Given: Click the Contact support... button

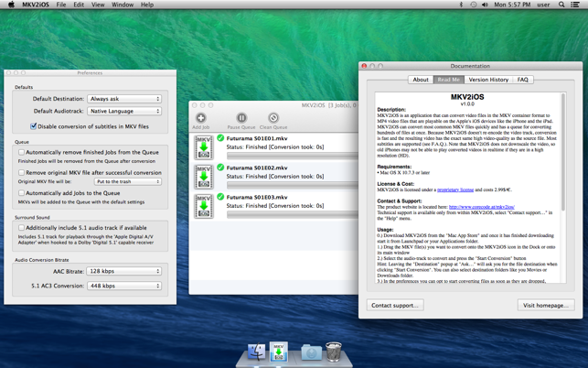Looking at the screenshot, I should coord(395,305).
